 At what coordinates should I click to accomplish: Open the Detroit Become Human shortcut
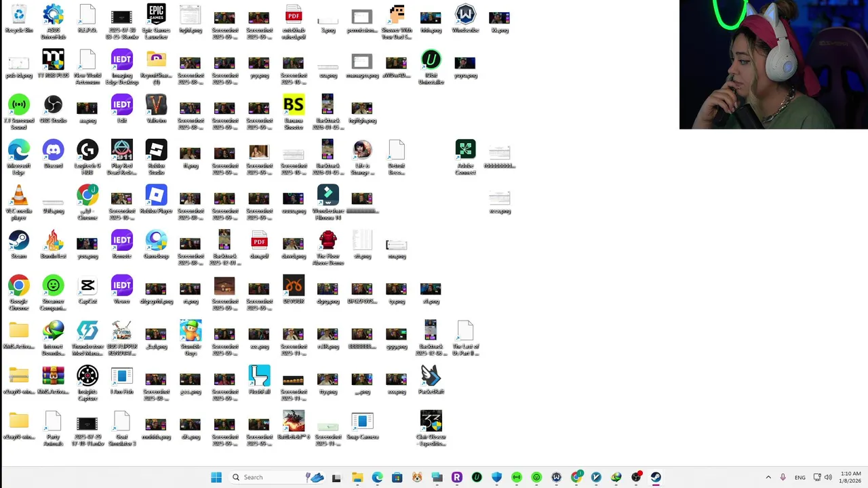[396, 157]
